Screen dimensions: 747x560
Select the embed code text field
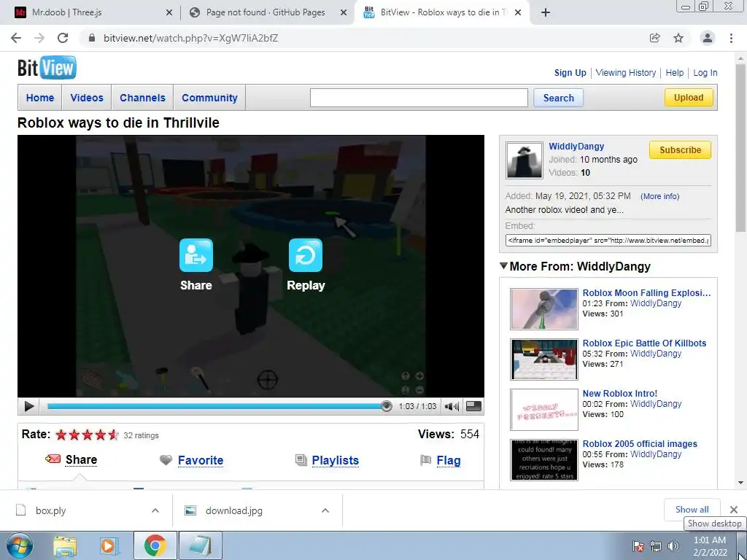point(608,240)
